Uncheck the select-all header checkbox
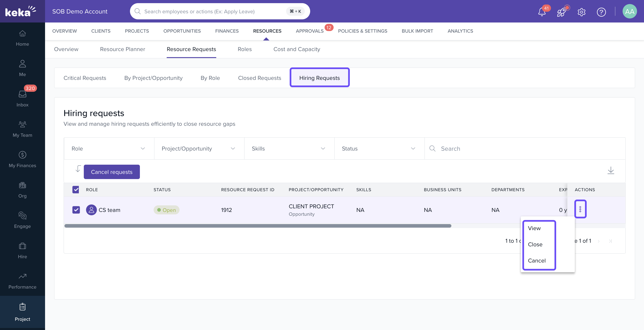This screenshot has height=330, width=644. tap(76, 189)
